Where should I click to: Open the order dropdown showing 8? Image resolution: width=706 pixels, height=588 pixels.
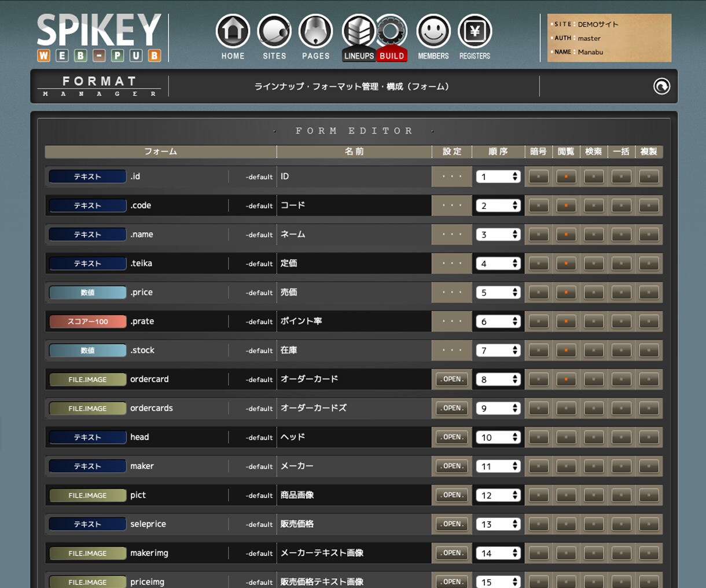point(498,379)
